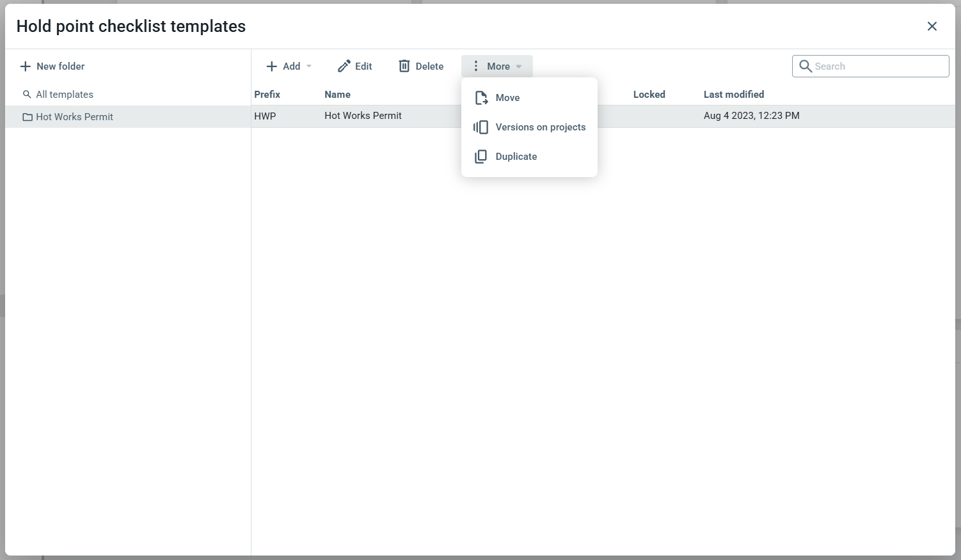
Task: Click the three-dot More icon
Action: click(x=475, y=66)
